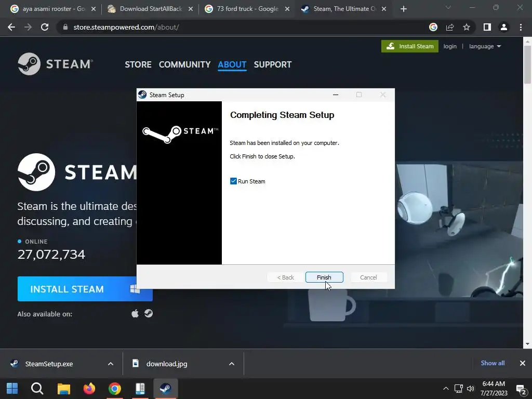Open the Chrome profile icon
Image resolution: width=532 pixels, height=399 pixels.
pyautogui.click(x=504, y=27)
